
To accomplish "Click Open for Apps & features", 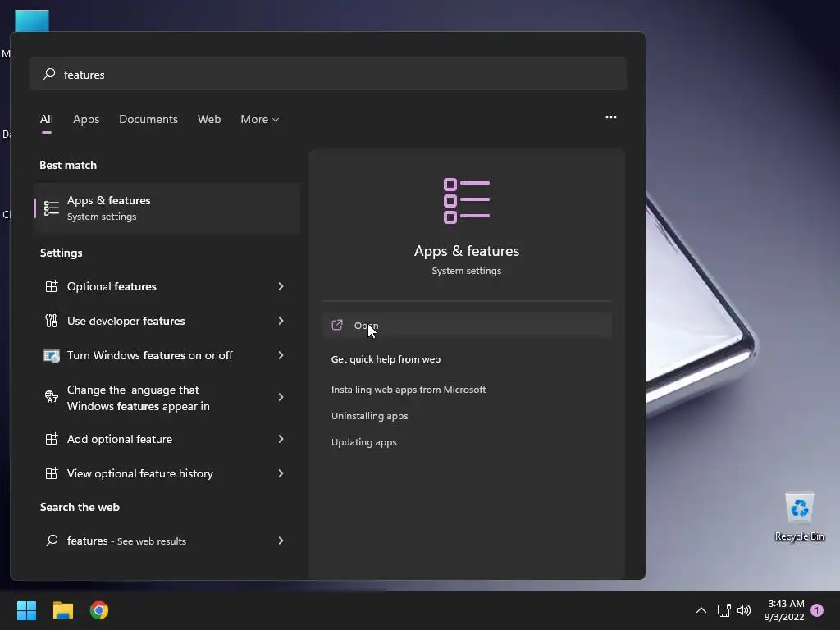I will coord(467,325).
